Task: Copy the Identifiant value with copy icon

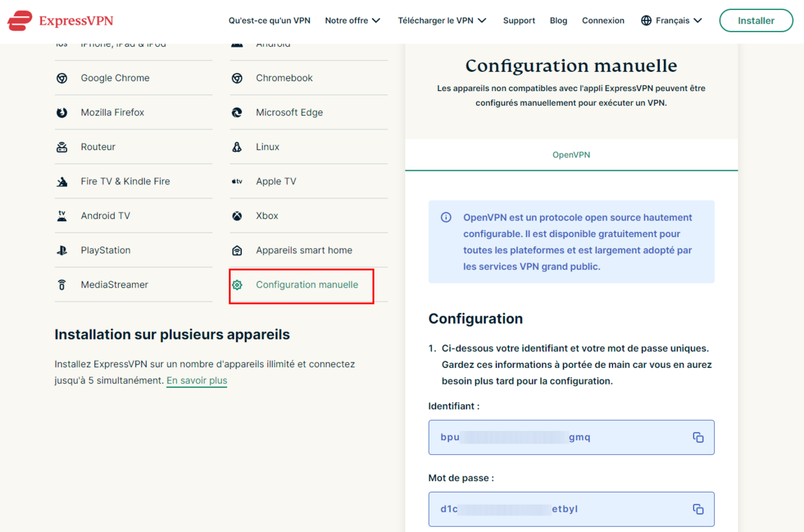Action: click(x=698, y=438)
